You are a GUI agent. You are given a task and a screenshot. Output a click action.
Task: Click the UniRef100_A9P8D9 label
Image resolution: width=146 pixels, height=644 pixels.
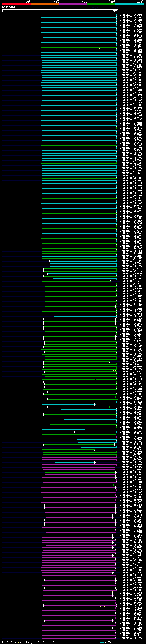coord(131,45)
